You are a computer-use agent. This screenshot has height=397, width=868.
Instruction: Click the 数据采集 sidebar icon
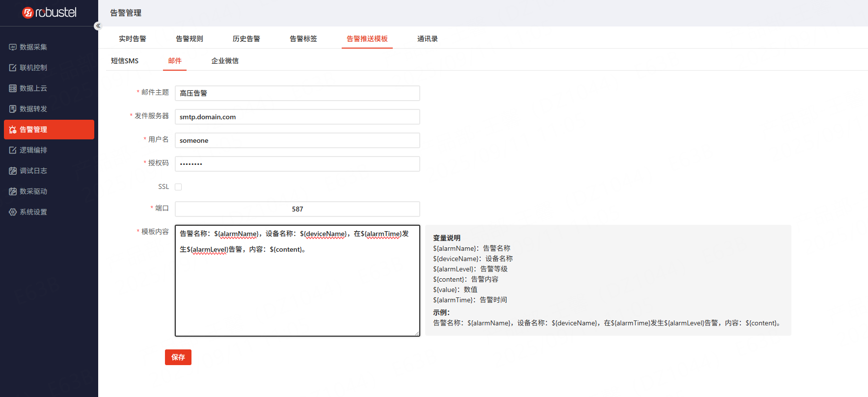tap(13, 47)
